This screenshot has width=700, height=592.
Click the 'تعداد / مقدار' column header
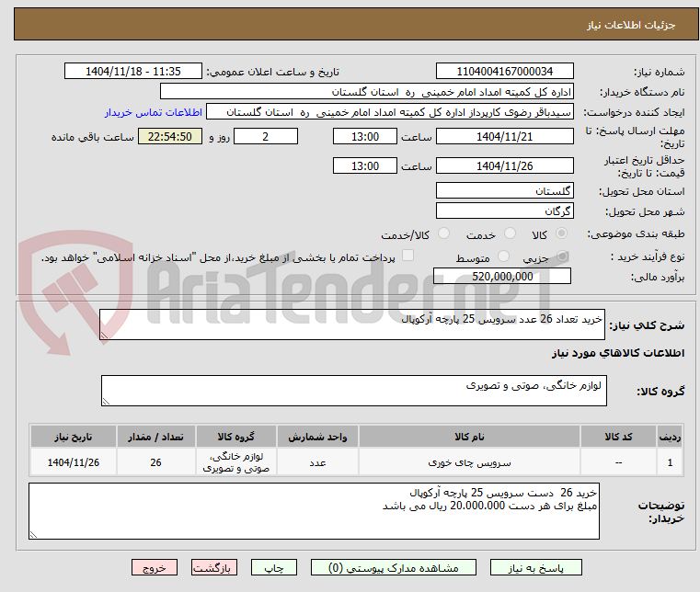pos(155,437)
